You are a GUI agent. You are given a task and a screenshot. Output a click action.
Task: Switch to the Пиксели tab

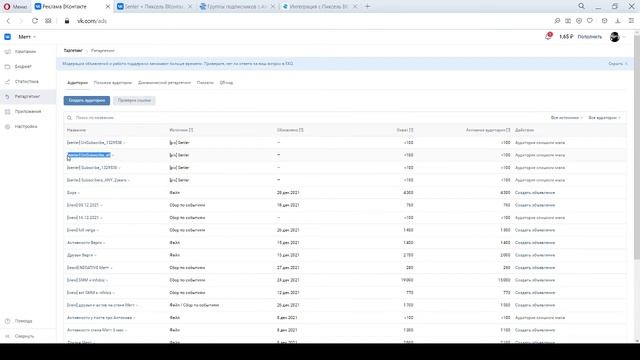click(205, 83)
